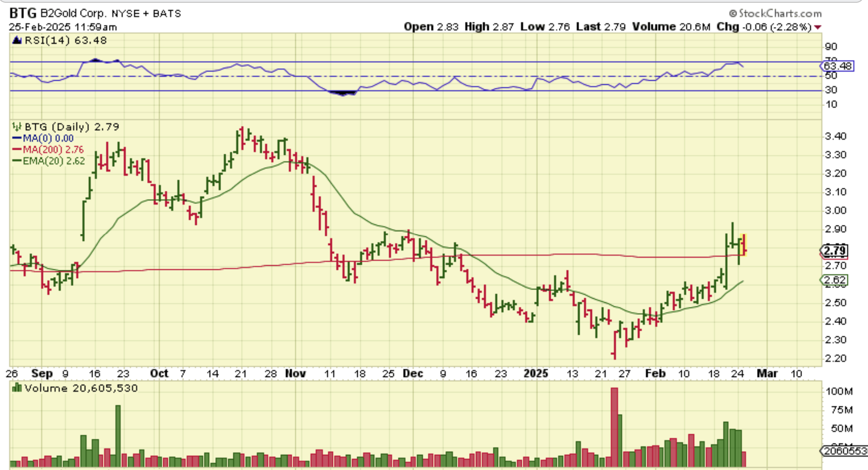Image resolution: width=868 pixels, height=470 pixels.
Task: Click the Nov month label on date axis
Action: pyautogui.click(x=295, y=374)
